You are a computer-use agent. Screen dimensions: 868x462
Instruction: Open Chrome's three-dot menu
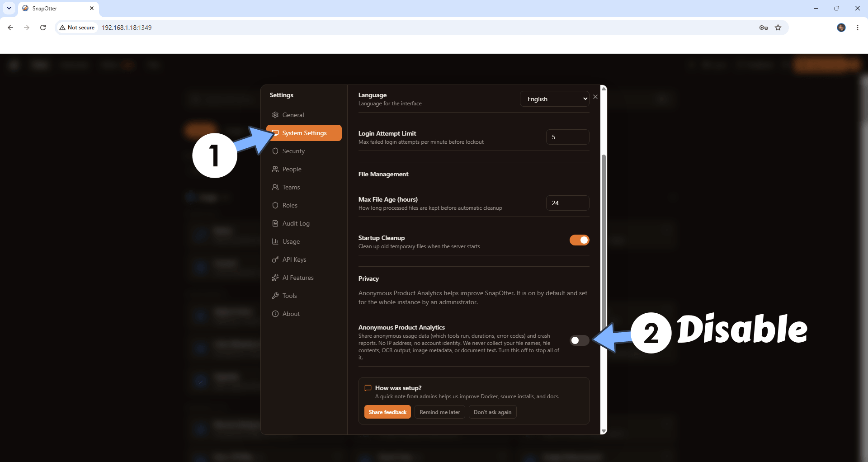(857, 28)
